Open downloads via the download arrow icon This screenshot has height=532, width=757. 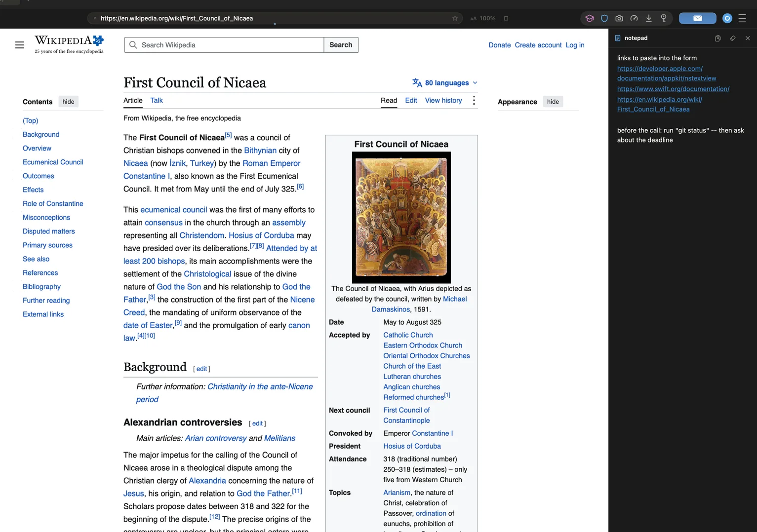click(649, 18)
